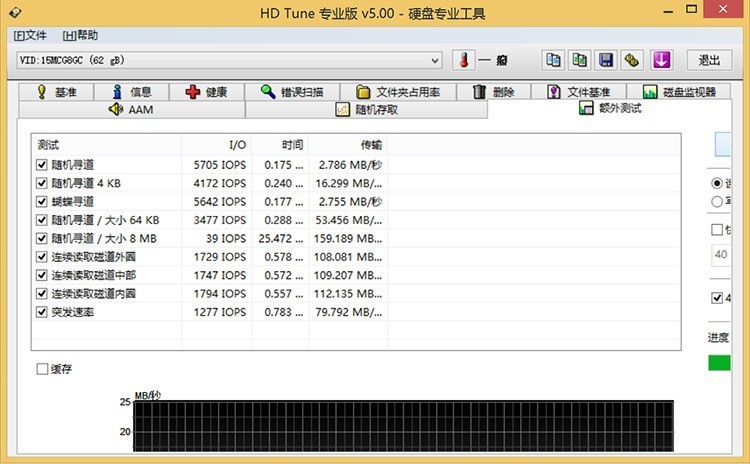Switch to the 删除 erase tab

click(x=494, y=92)
